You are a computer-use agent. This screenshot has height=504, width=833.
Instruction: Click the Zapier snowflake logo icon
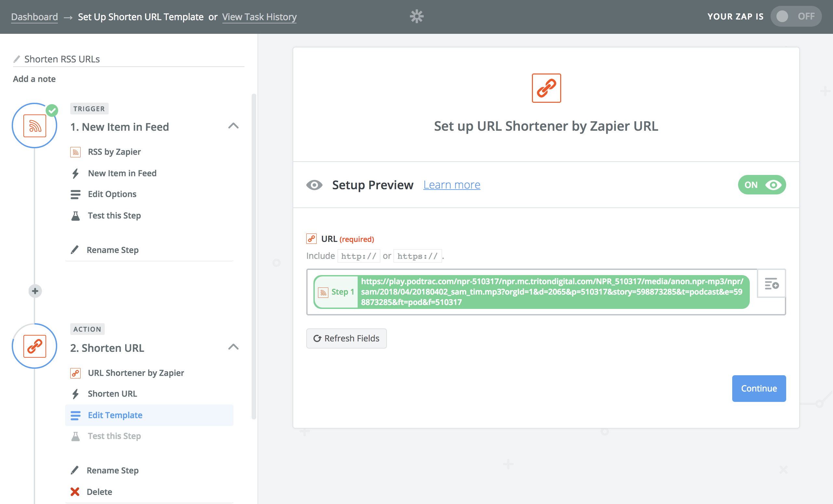click(x=416, y=16)
